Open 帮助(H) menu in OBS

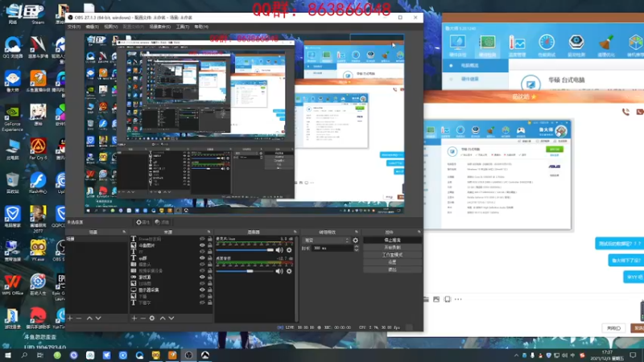pos(201,27)
